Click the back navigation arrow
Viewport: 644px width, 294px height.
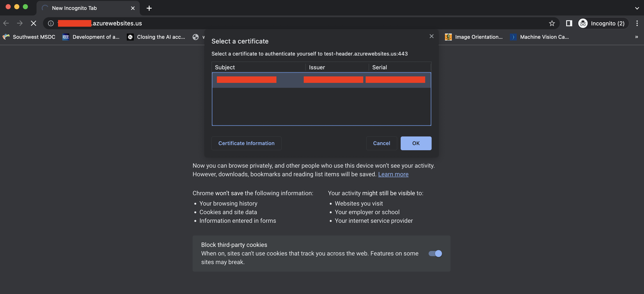6,23
